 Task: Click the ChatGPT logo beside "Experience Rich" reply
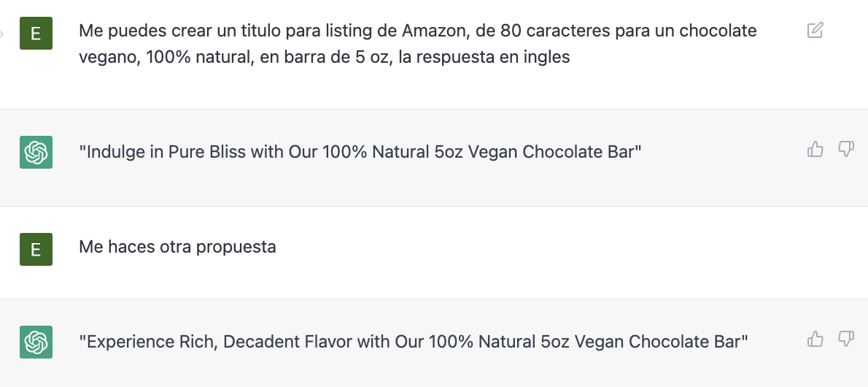(x=36, y=342)
